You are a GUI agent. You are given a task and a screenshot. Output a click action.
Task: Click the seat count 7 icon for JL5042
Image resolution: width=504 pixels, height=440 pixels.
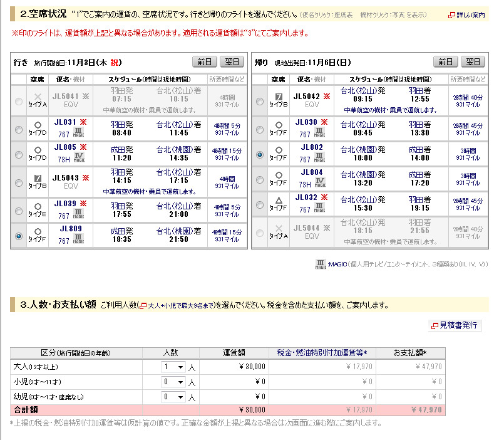tap(279, 97)
